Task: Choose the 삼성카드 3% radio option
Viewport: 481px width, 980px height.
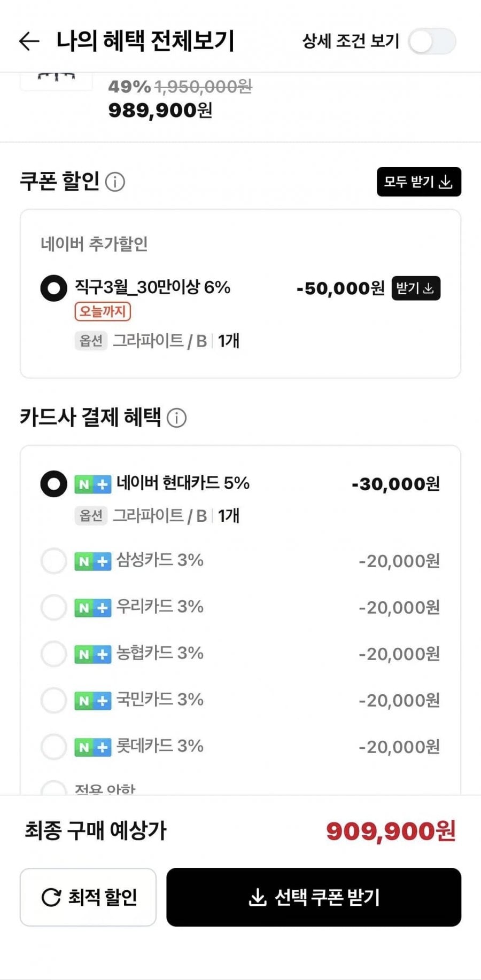Action: 53,561
